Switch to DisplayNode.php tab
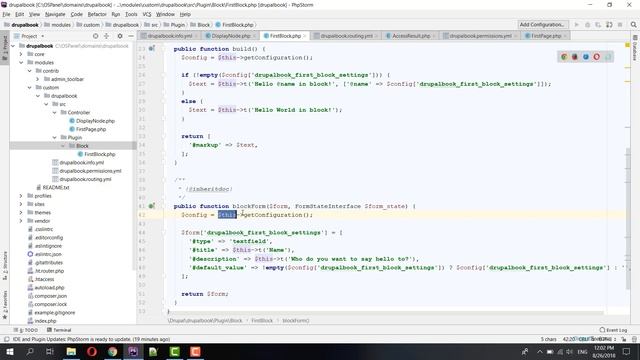This screenshot has width=640, height=360. point(231,36)
